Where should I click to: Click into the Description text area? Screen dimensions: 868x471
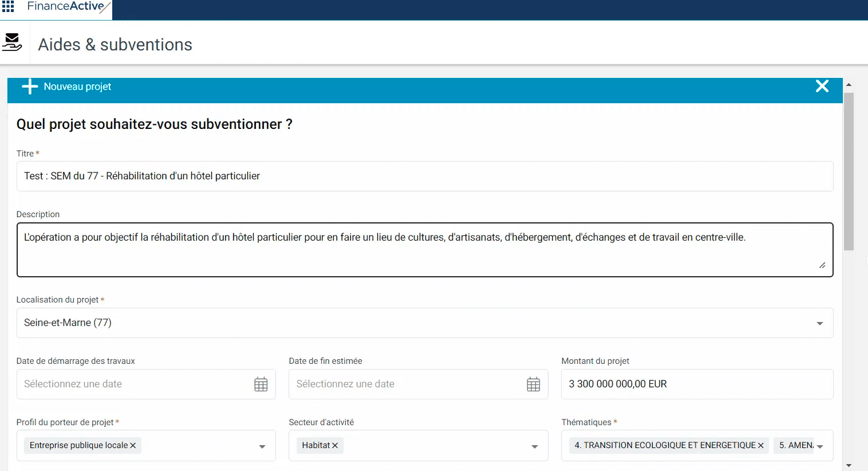tap(425, 250)
